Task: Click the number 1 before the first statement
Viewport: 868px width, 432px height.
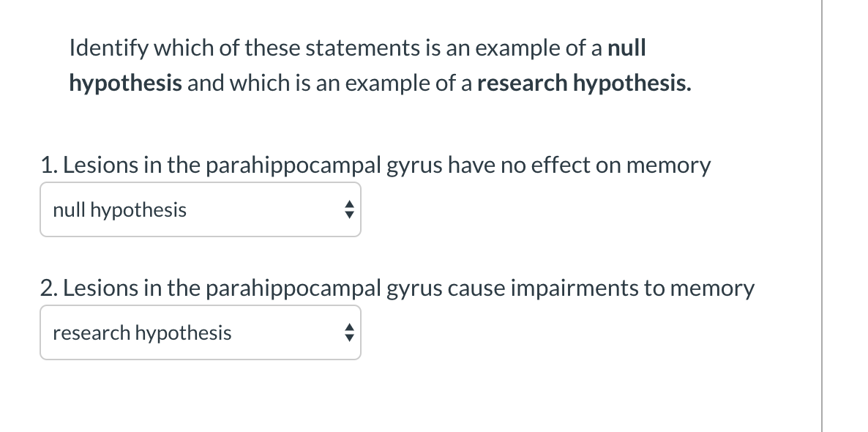Action: 48,165
